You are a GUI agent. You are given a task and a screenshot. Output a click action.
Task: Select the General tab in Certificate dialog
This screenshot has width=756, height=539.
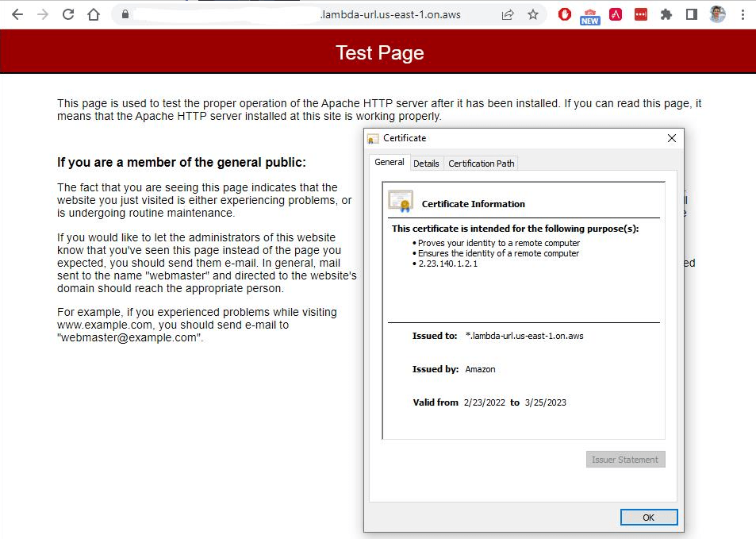tap(390, 162)
